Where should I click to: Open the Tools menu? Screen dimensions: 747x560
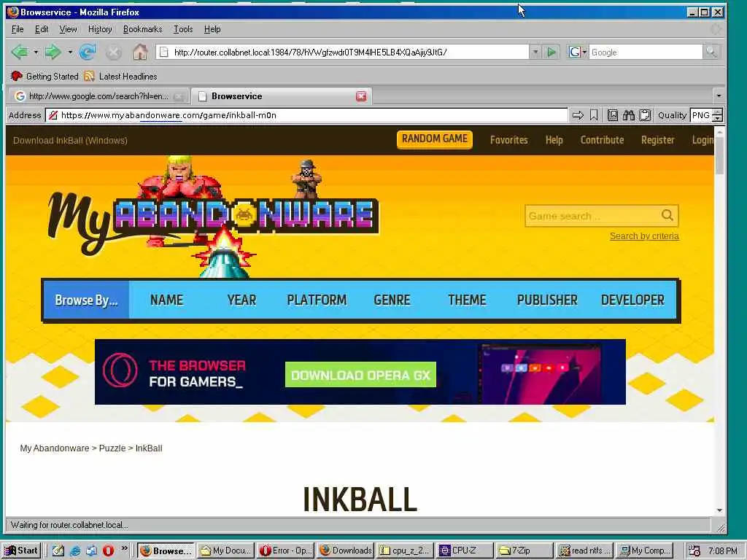tap(183, 29)
